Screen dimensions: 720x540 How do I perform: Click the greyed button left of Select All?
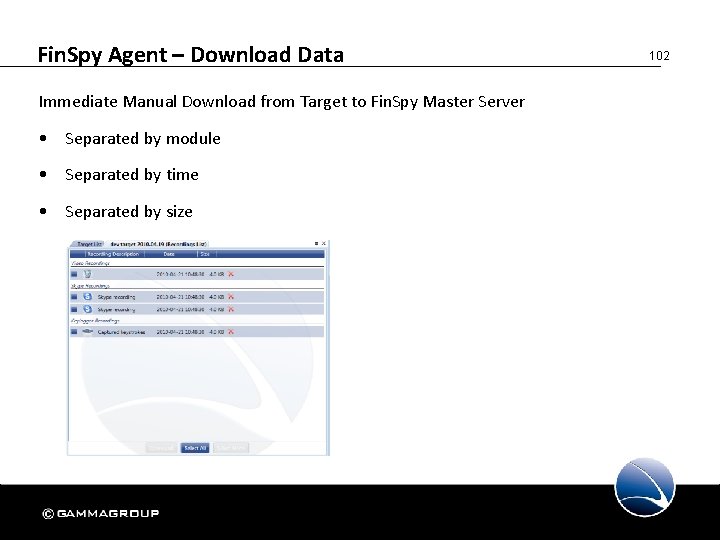[x=161, y=448]
